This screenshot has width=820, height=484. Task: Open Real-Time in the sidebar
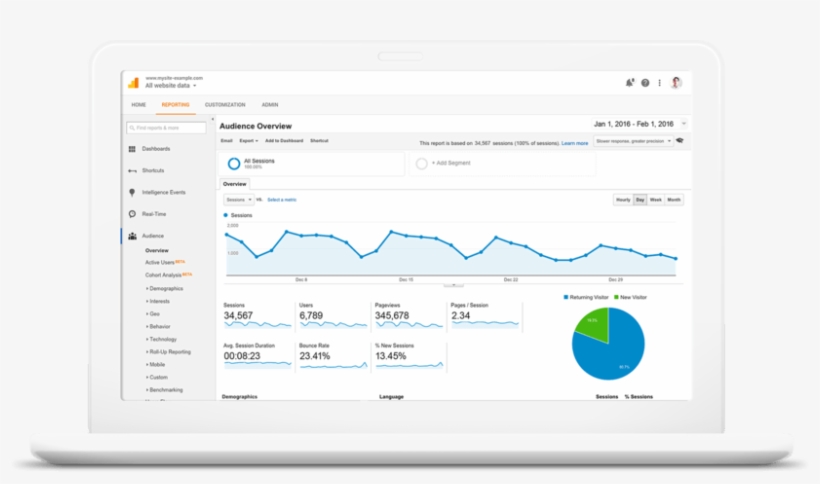(x=154, y=214)
